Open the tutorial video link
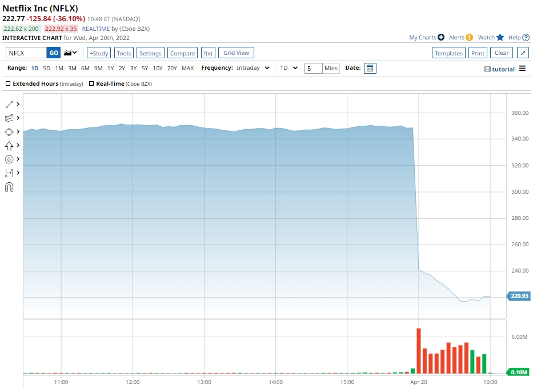 click(x=500, y=69)
